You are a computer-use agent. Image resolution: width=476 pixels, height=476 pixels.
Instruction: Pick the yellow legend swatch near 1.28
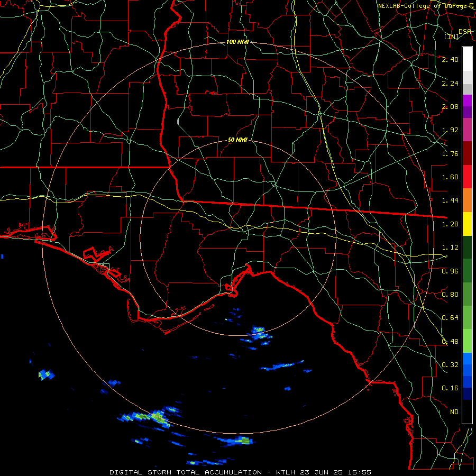tap(467, 224)
